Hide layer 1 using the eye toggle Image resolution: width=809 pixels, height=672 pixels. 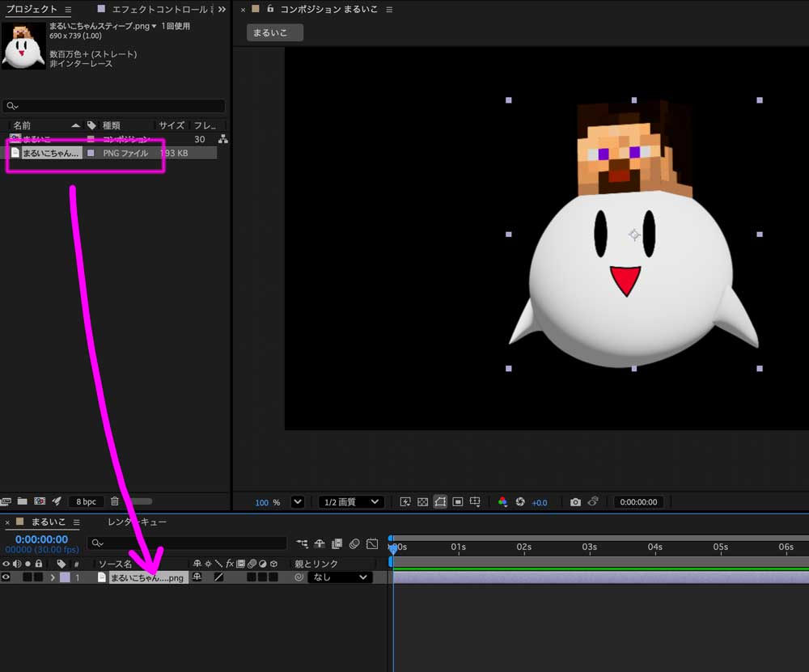6,577
